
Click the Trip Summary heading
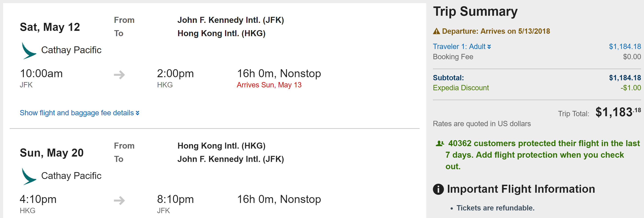click(475, 12)
